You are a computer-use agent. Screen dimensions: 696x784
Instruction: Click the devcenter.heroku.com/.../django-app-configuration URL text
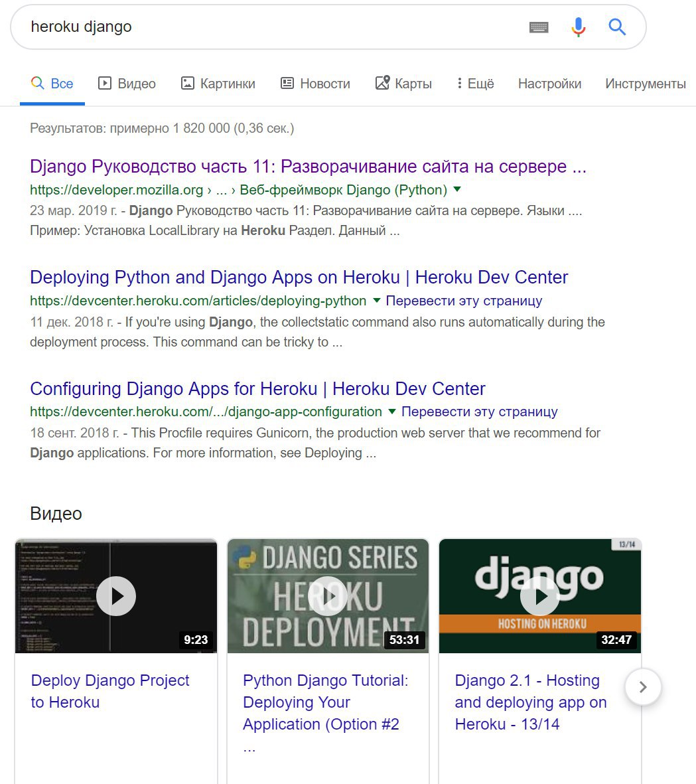pos(206,412)
